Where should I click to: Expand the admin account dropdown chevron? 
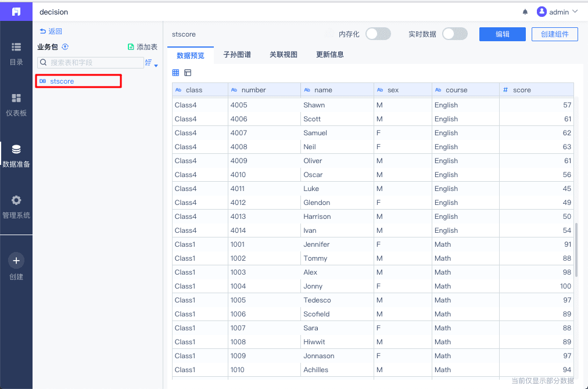[x=575, y=12]
